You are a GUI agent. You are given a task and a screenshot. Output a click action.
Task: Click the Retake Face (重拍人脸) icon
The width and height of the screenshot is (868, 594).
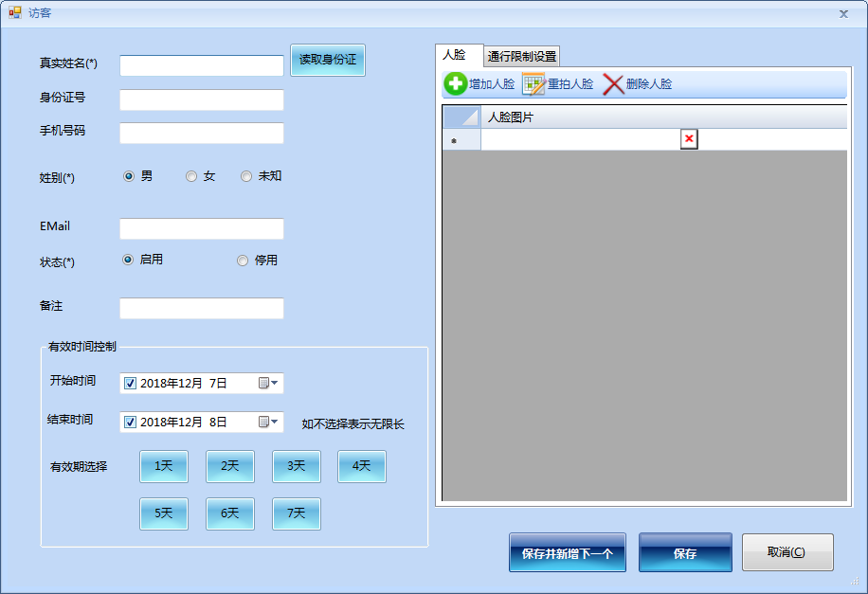tap(533, 84)
